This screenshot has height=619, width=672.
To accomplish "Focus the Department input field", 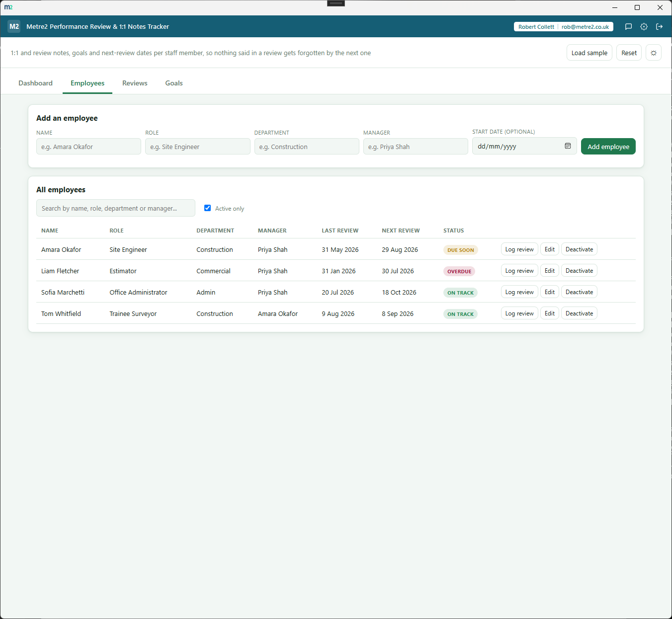I will [x=307, y=147].
